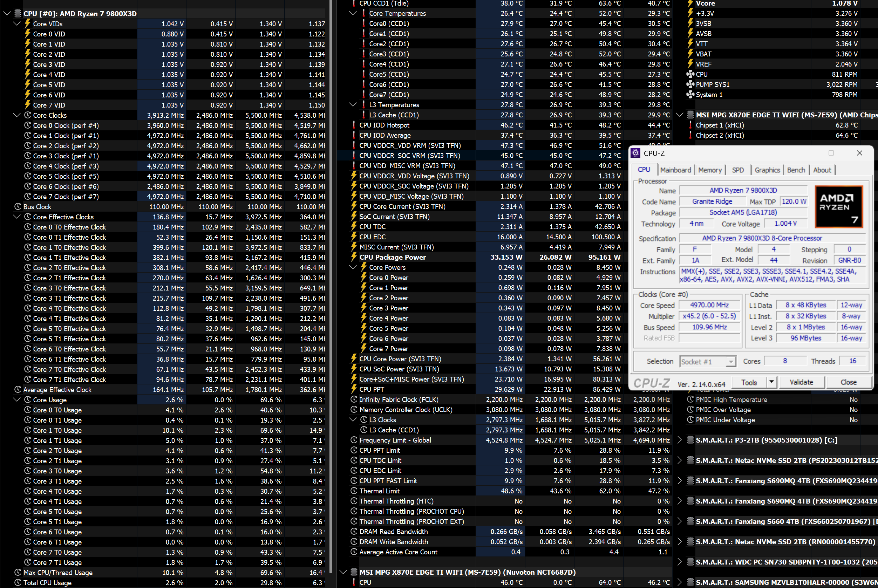Click the thermometer icon next to CPU IOD Hotspot
The width and height of the screenshot is (878, 588).
[354, 125]
